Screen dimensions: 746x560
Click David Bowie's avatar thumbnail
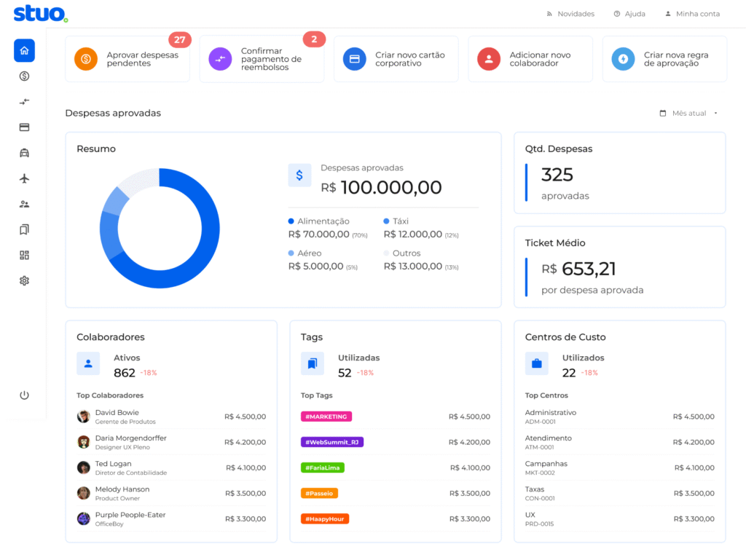[84, 417]
